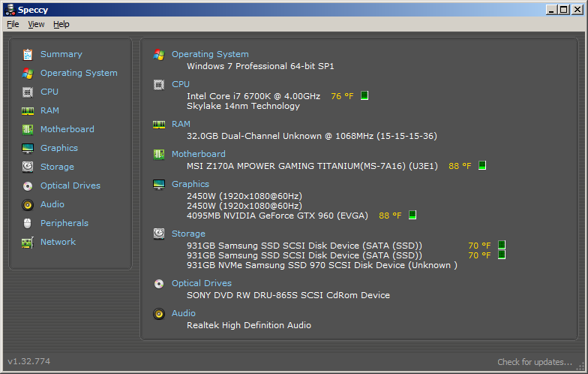Click green temperature indicator beside motherboard 88 °F
This screenshot has width=588, height=374.
pyautogui.click(x=482, y=165)
